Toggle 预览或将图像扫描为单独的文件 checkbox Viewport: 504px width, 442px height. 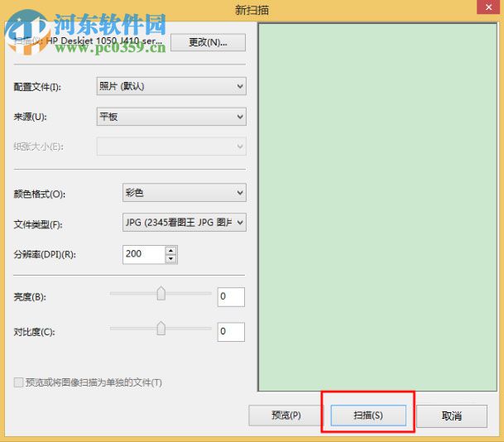(18, 382)
